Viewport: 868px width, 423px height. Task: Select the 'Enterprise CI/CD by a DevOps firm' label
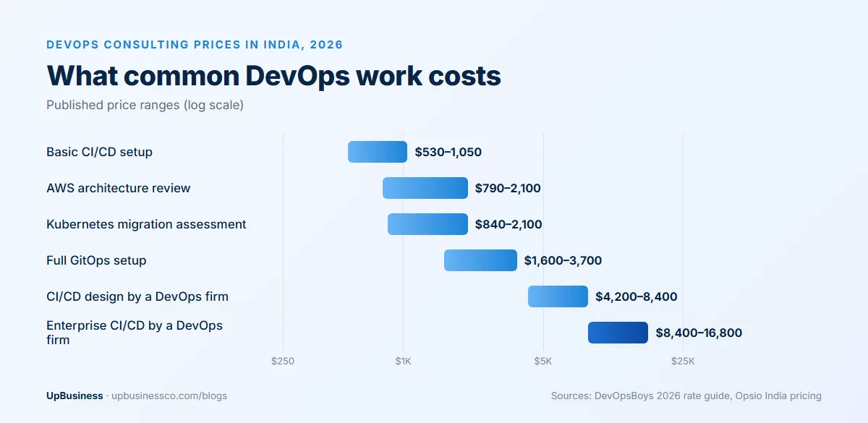pyautogui.click(x=135, y=333)
